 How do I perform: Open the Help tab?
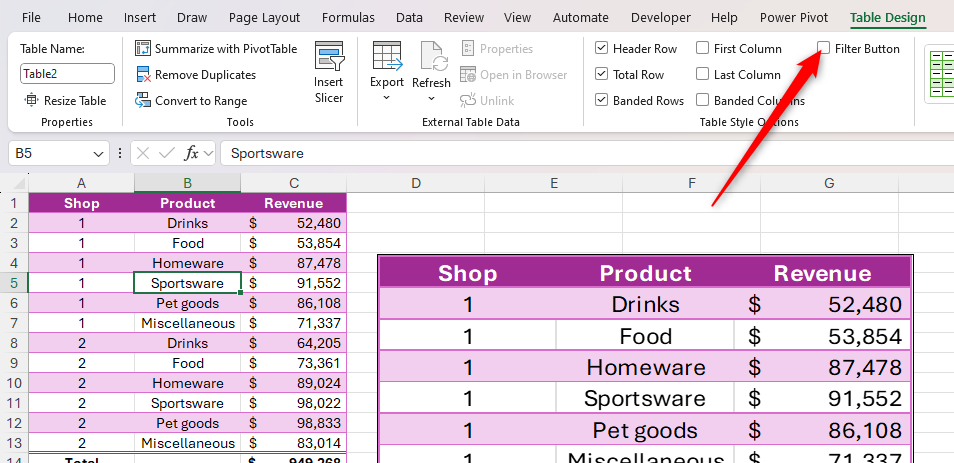[724, 18]
